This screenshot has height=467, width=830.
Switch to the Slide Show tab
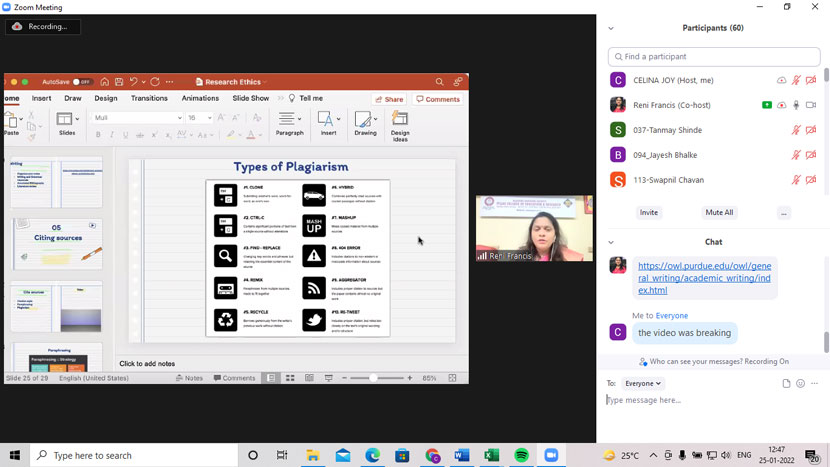pos(250,99)
